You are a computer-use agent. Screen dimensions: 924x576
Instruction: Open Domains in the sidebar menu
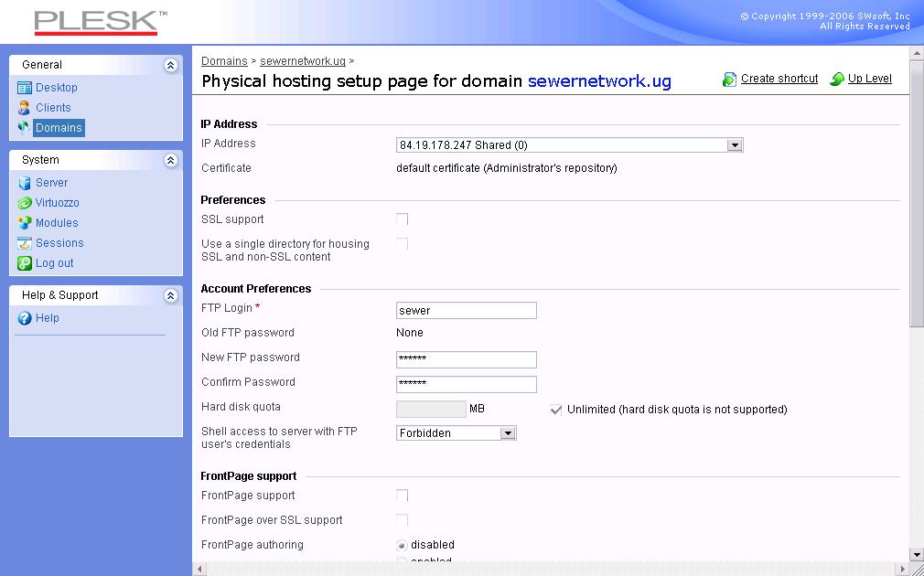point(59,128)
